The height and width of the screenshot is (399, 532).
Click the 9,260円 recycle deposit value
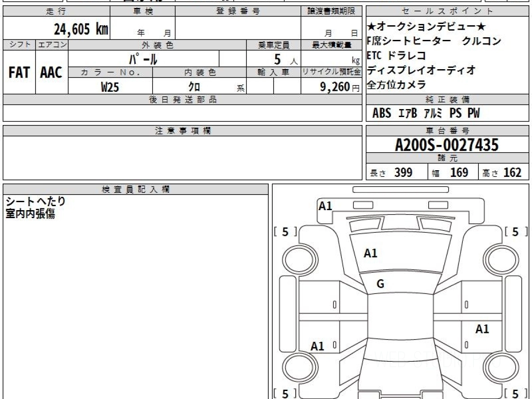[x=340, y=87]
